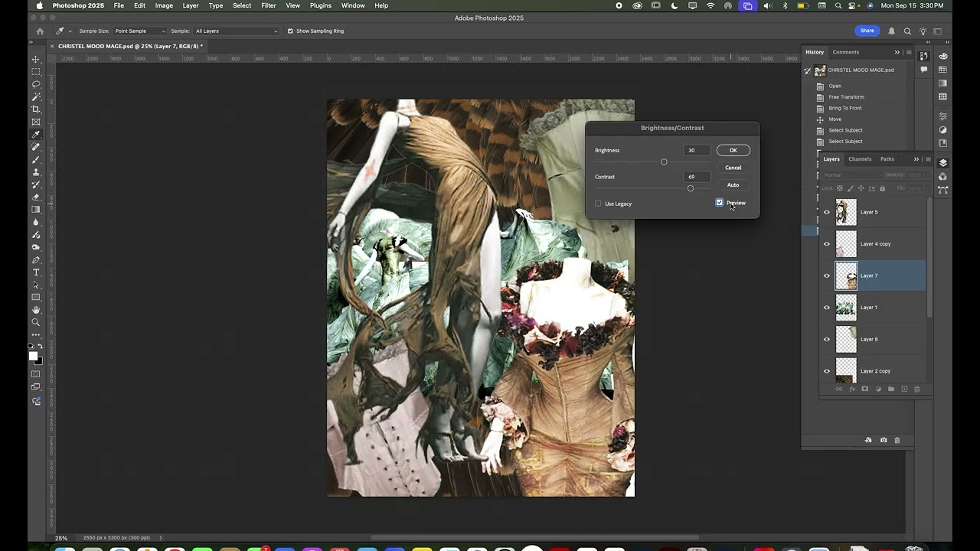This screenshot has width=980, height=551.
Task: Create new snapshot in History panel
Action: 884,440
